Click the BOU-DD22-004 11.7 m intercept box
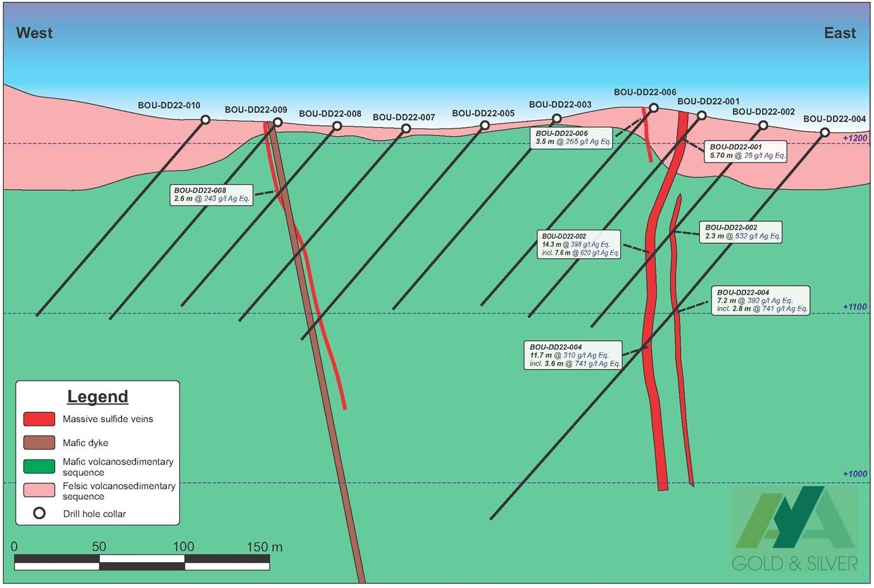This screenshot has height=588, width=874. click(x=573, y=356)
